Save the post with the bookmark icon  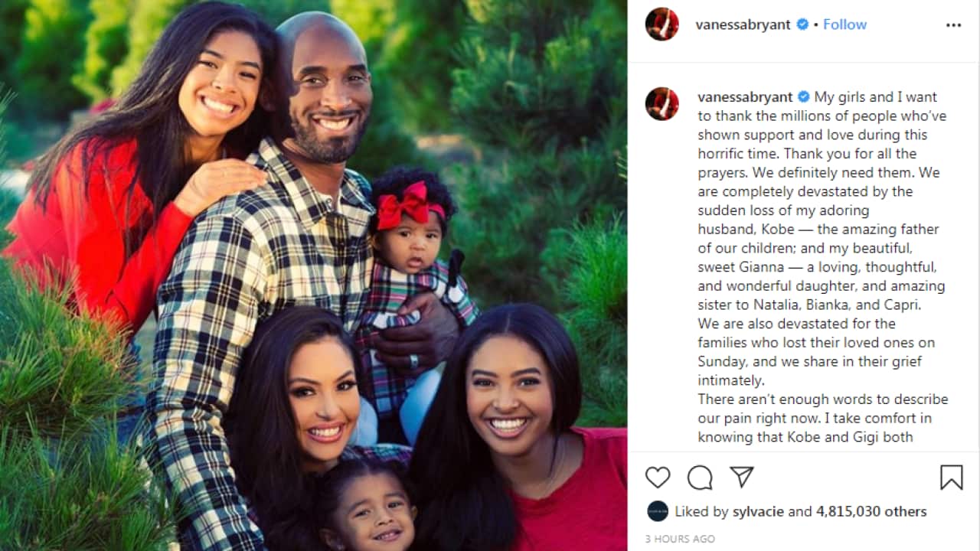(951, 478)
